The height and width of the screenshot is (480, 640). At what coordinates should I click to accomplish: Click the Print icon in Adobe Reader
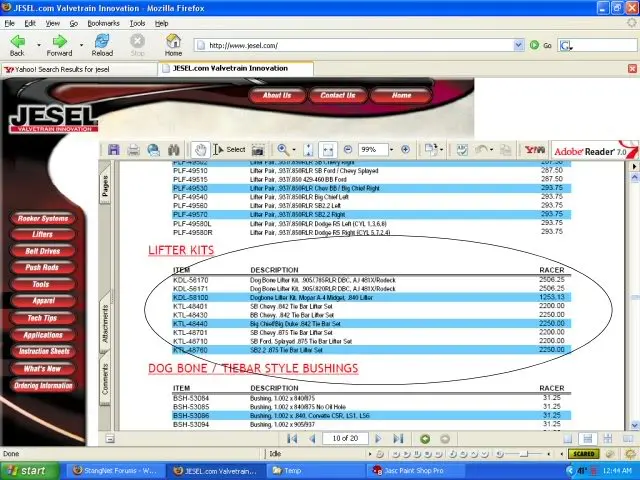click(133, 150)
